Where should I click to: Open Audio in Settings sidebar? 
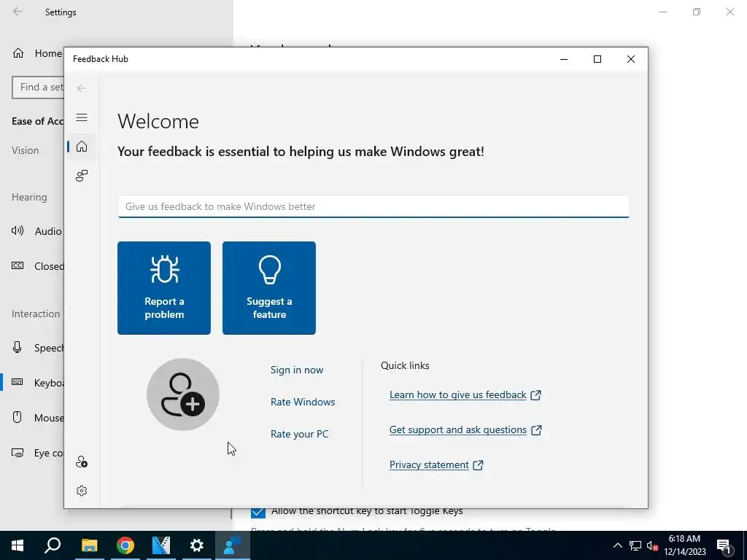(x=37, y=231)
